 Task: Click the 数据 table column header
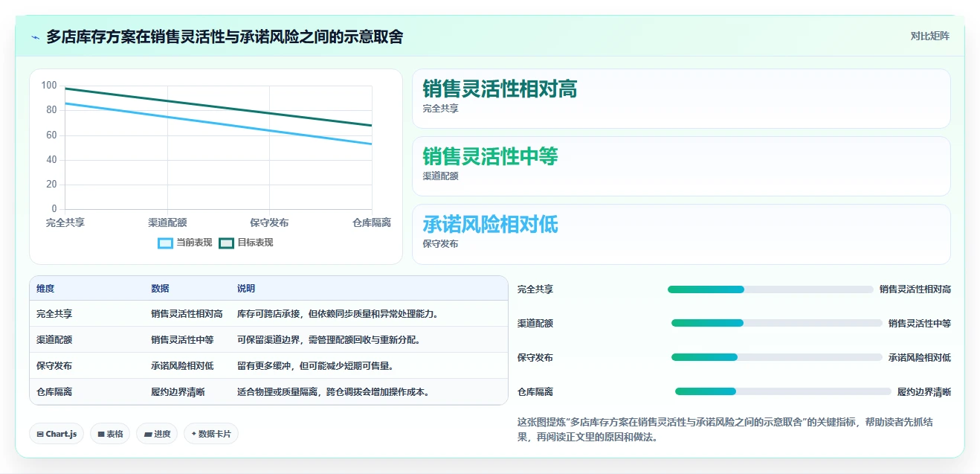(x=160, y=289)
